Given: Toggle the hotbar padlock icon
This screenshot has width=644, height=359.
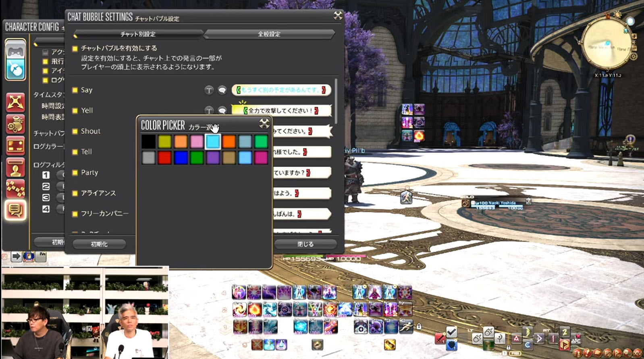Looking at the screenshot, I should pyautogui.click(x=419, y=326).
